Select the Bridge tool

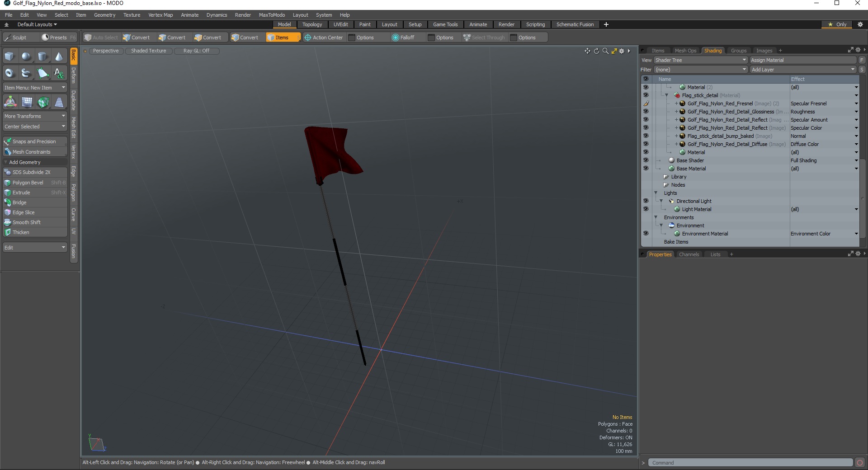point(35,202)
